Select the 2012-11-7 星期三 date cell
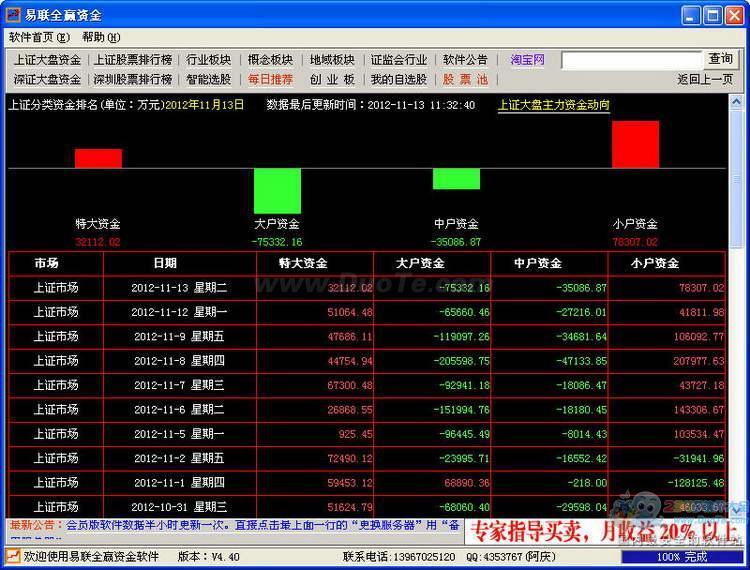The height and width of the screenshot is (570, 750). [x=179, y=385]
